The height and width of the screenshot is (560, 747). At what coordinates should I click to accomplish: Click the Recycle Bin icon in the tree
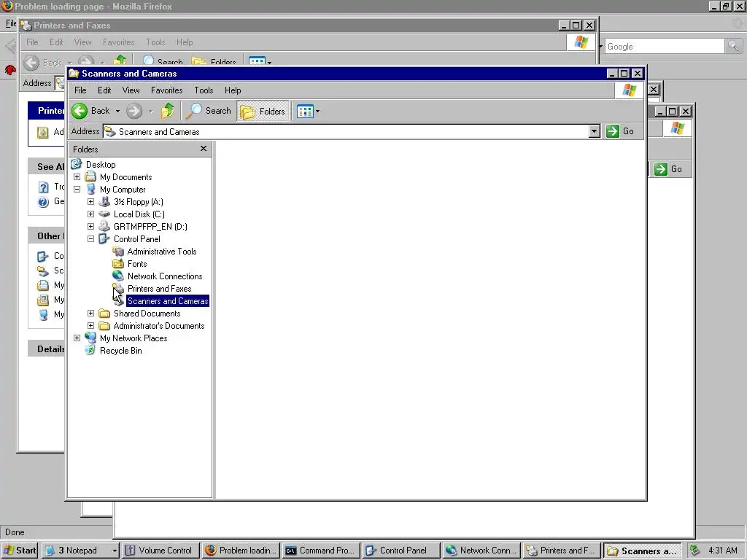[x=90, y=351]
